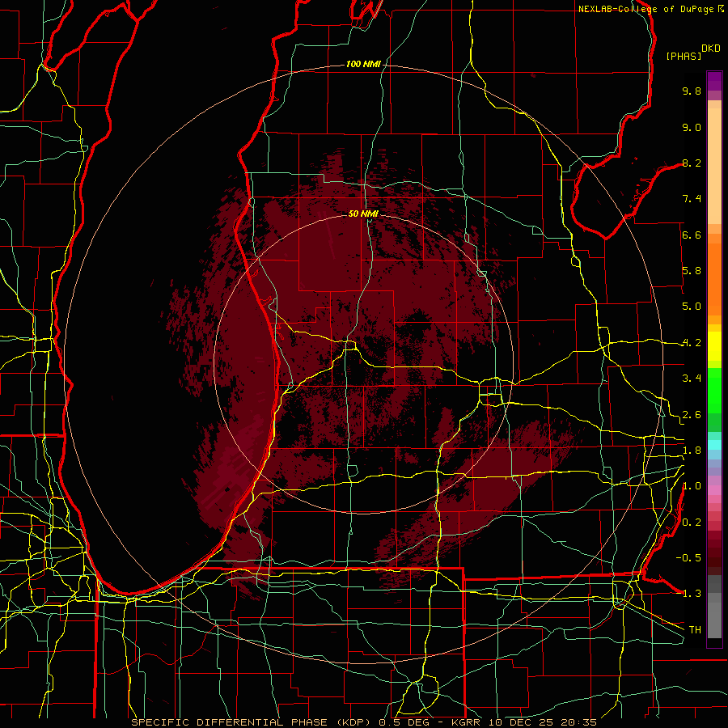This screenshot has height=728, width=728.
Task: Click the TH label at the scale bottom
Action: [x=695, y=630]
